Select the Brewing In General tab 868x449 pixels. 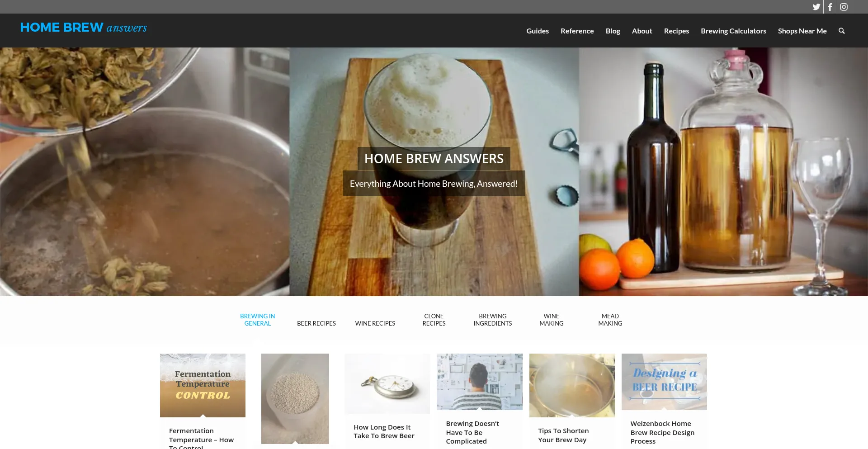(257, 320)
